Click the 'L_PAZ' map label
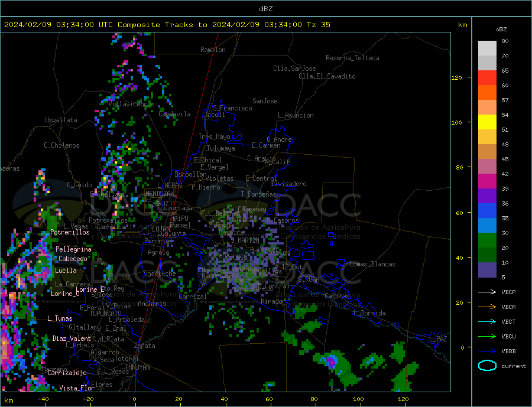This screenshot has height=407, width=532. 438,339
